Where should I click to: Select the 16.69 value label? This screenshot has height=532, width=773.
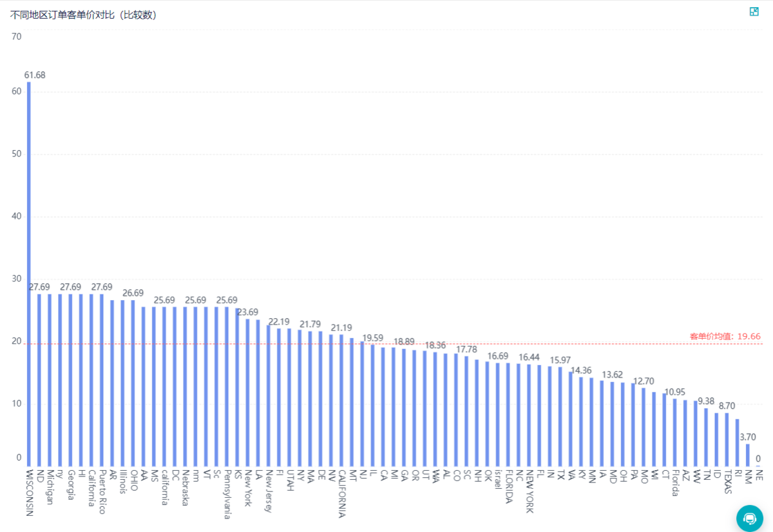pos(497,356)
